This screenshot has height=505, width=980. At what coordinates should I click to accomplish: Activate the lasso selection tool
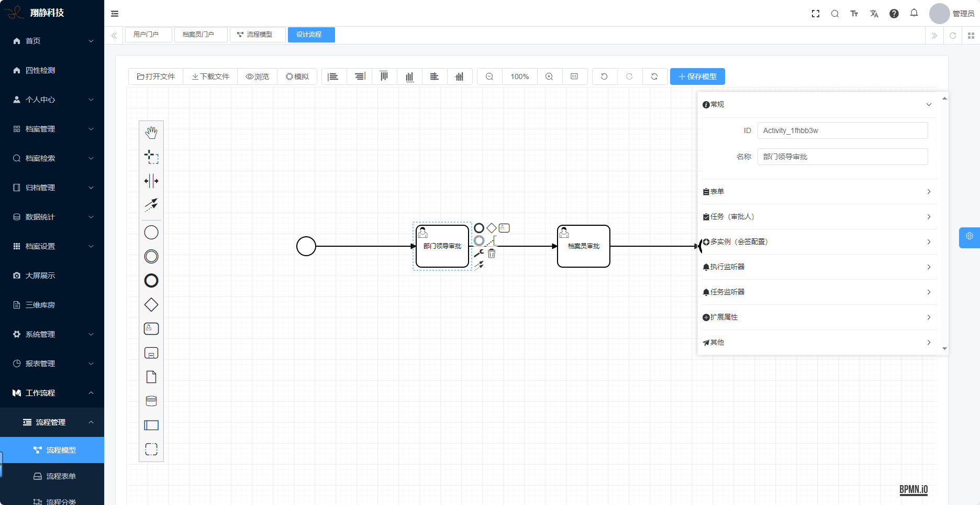coord(151,157)
